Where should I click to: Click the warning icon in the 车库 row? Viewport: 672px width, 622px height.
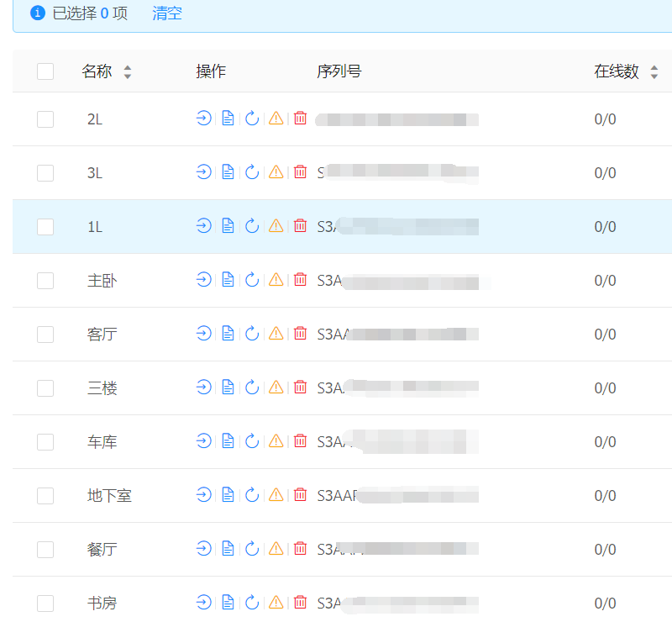276,441
